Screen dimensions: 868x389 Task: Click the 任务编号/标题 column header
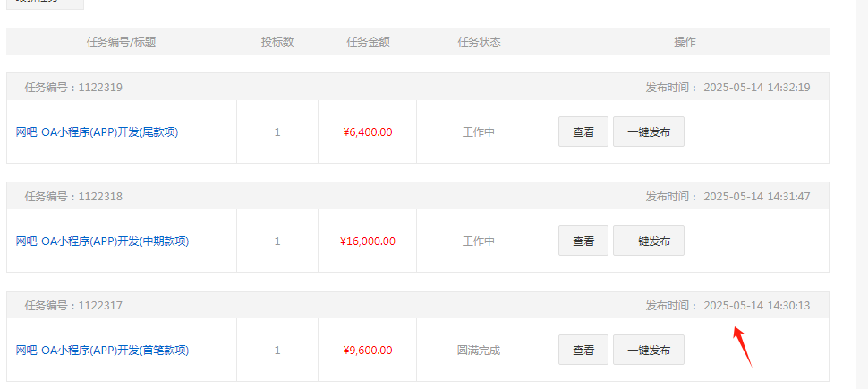[121, 42]
